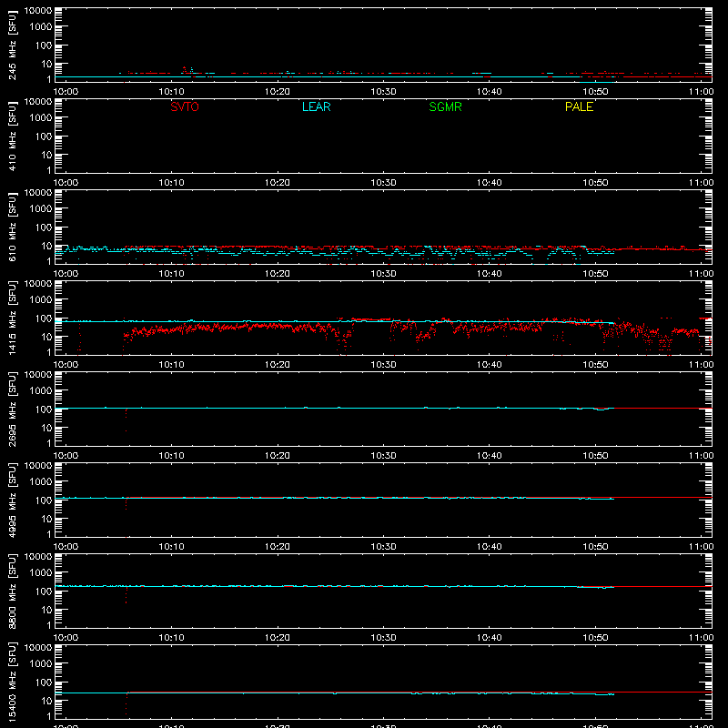Viewport: 728px width, 728px height.
Task: Click the 1 tick value on 610 MHz panel
Action: [49, 261]
